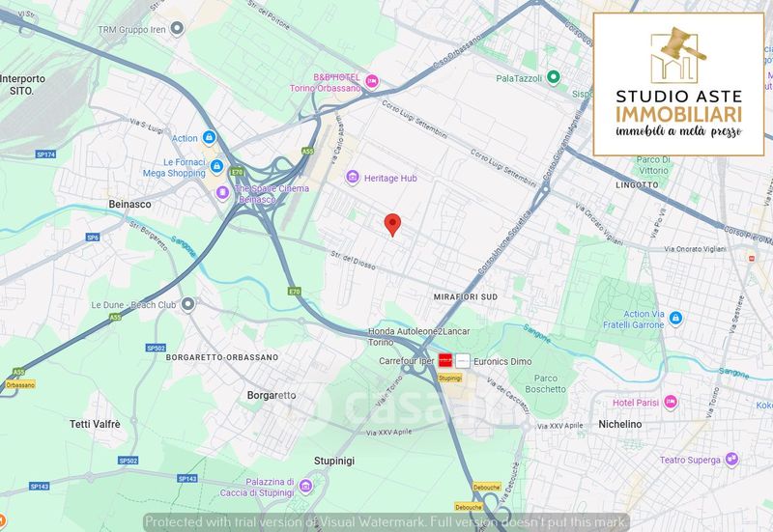
Task: Select the Action shopping bag icon
Action: [x=209, y=137]
